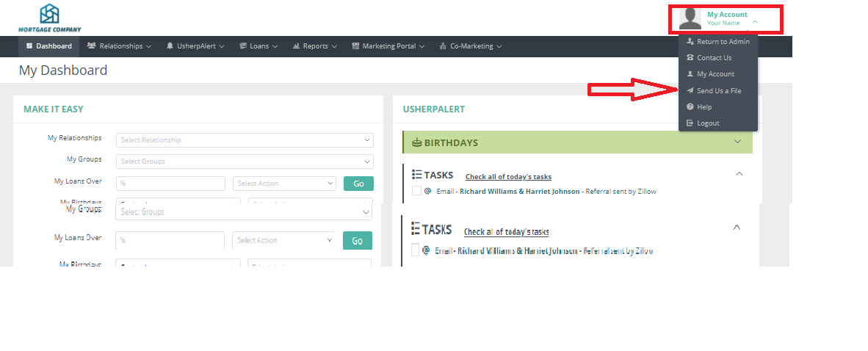Click the Mortgage Company logo
This screenshot has height=351, width=868.
(x=49, y=18)
